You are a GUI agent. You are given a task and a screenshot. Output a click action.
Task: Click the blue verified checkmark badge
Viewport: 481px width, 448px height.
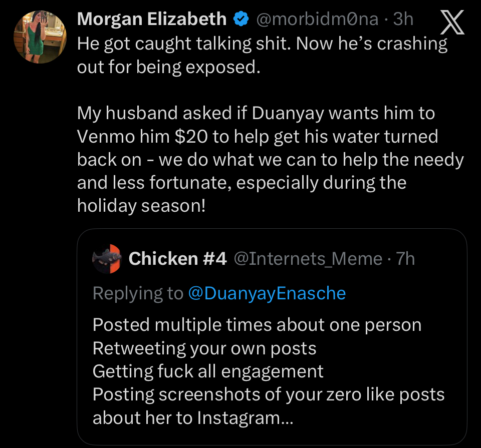click(242, 20)
